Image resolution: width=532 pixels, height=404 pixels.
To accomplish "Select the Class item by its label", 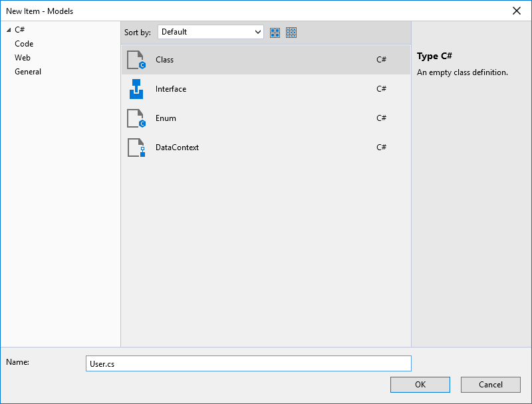I will pyautogui.click(x=164, y=60).
